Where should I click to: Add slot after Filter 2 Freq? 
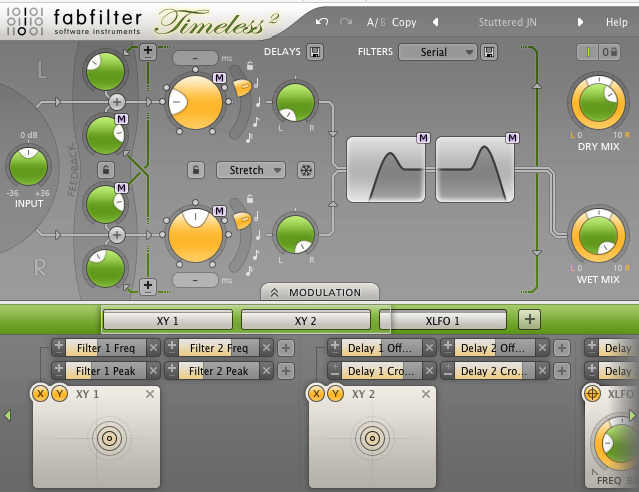(286, 348)
